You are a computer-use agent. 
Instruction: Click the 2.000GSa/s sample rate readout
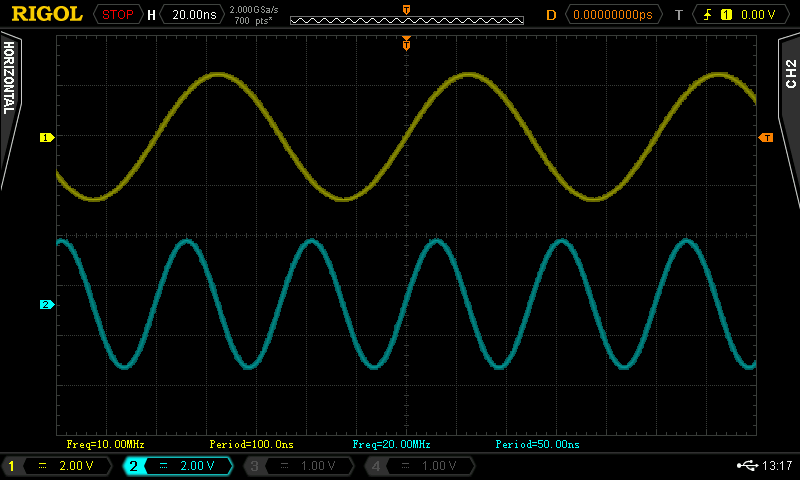point(254,10)
